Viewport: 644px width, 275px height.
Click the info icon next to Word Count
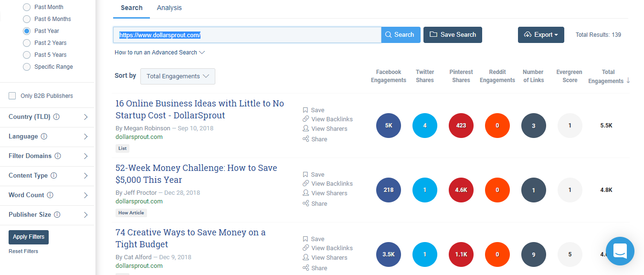(50, 195)
